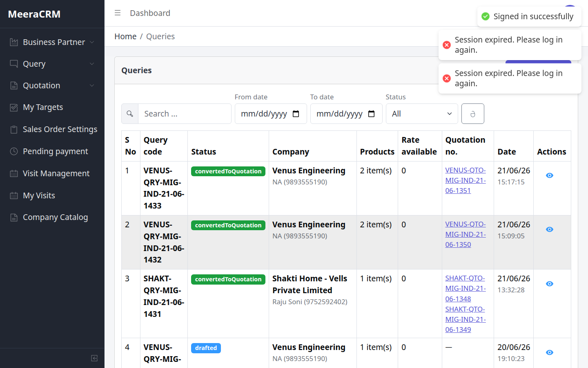Open quotation SHAKT-QTO-MIG-IND-21-06-1349
Screen dimensions: 588x368
point(465,319)
